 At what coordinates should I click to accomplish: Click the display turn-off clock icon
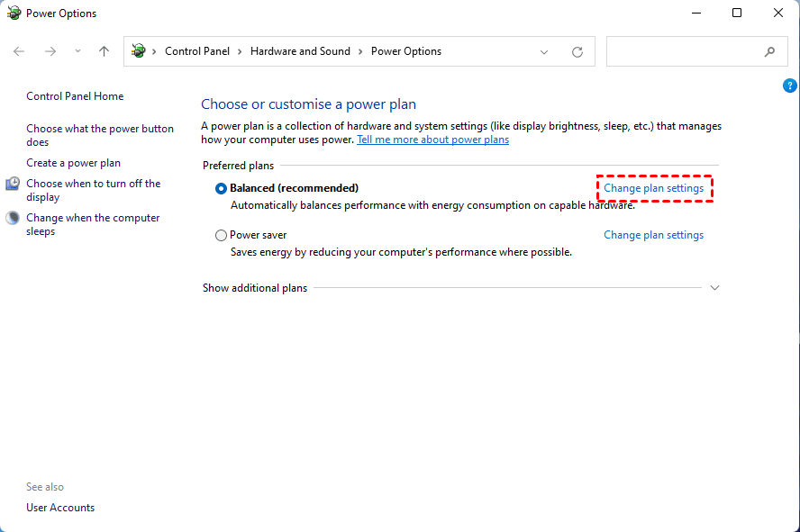(x=14, y=184)
